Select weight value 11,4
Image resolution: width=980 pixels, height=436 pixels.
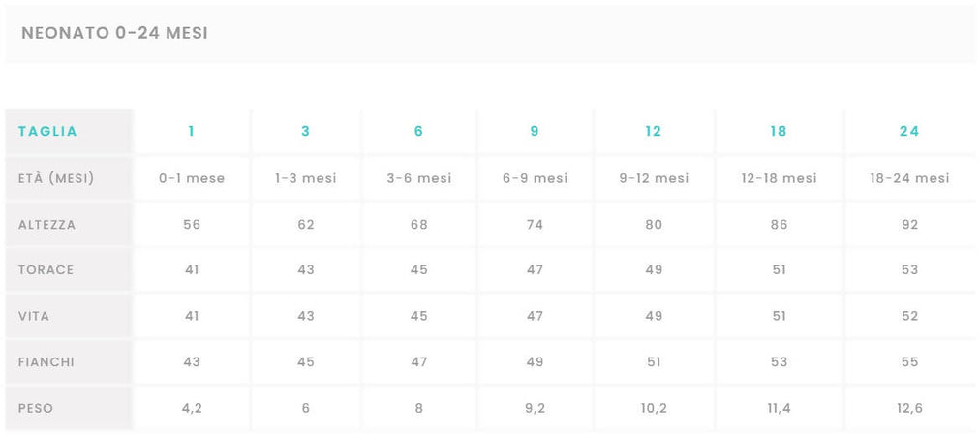tap(779, 408)
